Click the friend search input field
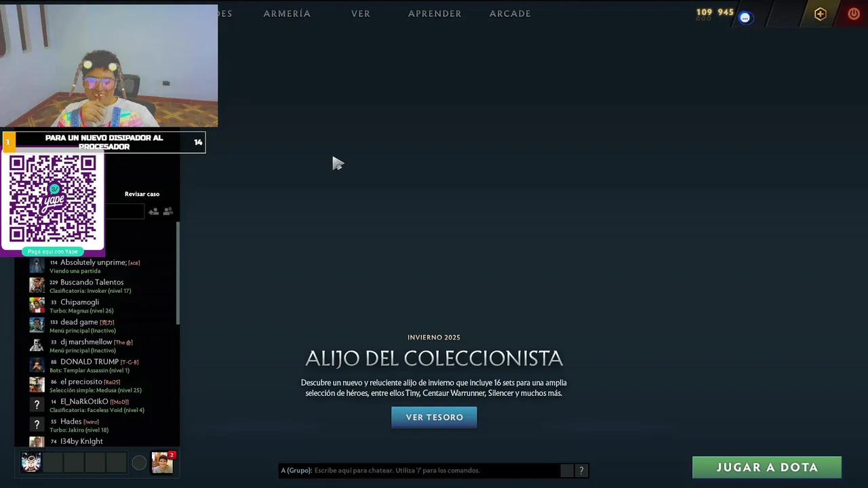Viewport: 868px width, 488px height. tap(124, 211)
